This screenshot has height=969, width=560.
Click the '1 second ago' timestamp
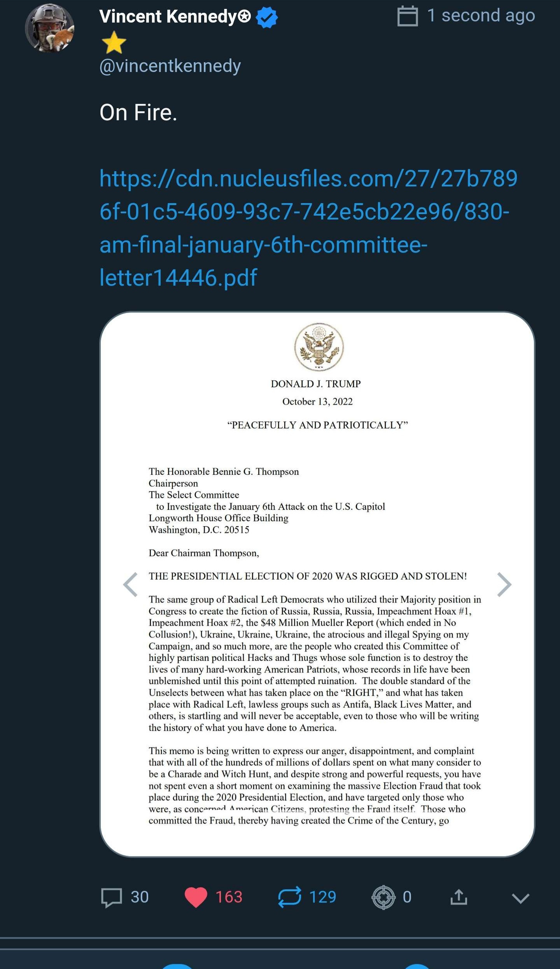481,16
